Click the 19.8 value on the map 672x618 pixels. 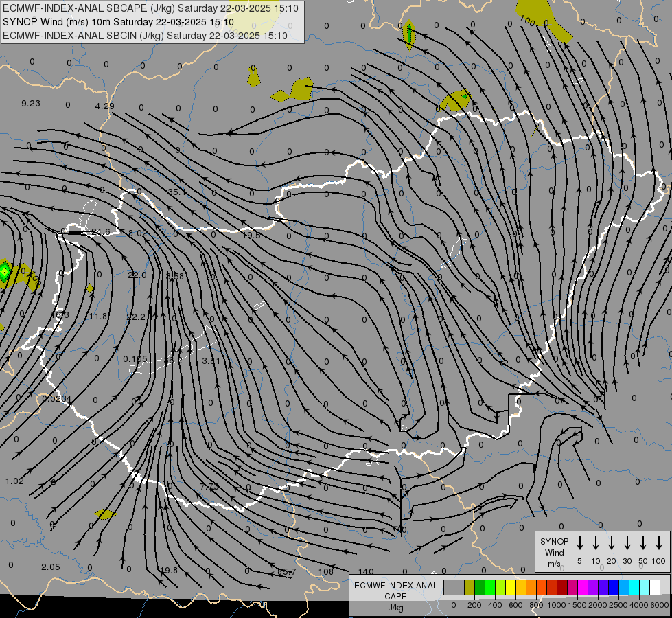pyautogui.click(x=168, y=571)
